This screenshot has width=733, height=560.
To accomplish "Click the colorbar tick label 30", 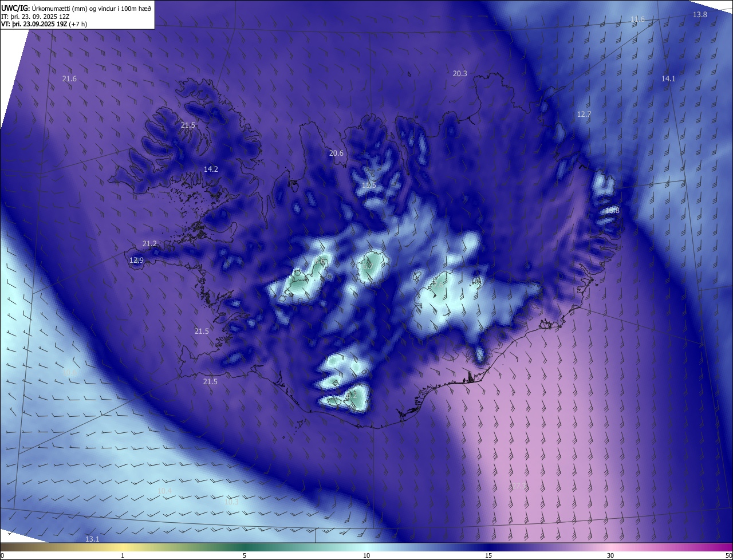I will (x=610, y=555).
